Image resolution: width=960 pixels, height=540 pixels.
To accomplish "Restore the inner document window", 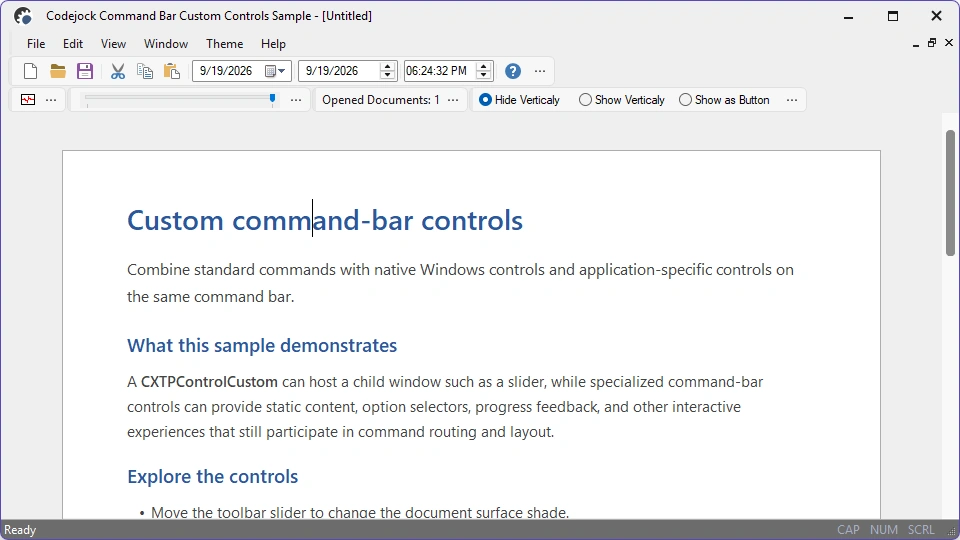I will point(932,43).
